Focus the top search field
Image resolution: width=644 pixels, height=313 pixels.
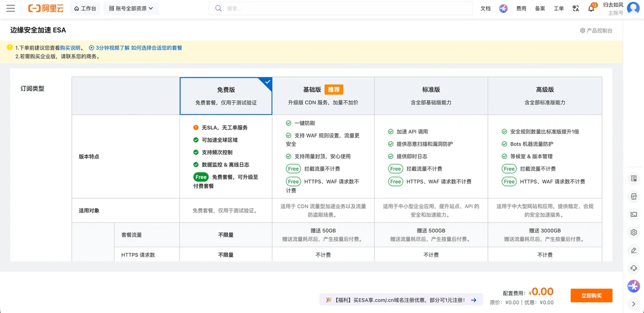click(x=341, y=8)
